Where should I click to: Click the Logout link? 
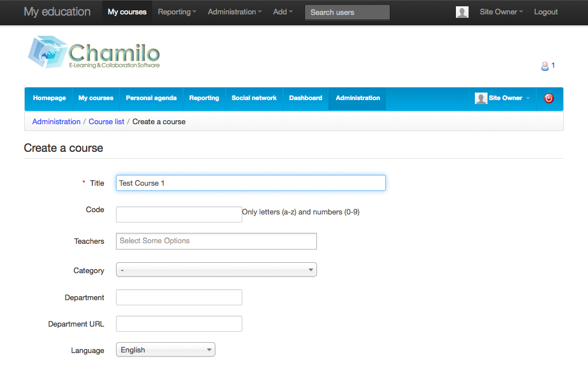(x=546, y=12)
